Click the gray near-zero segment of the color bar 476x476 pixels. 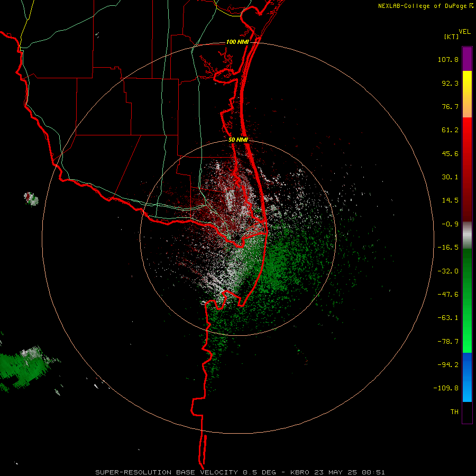coord(467,235)
